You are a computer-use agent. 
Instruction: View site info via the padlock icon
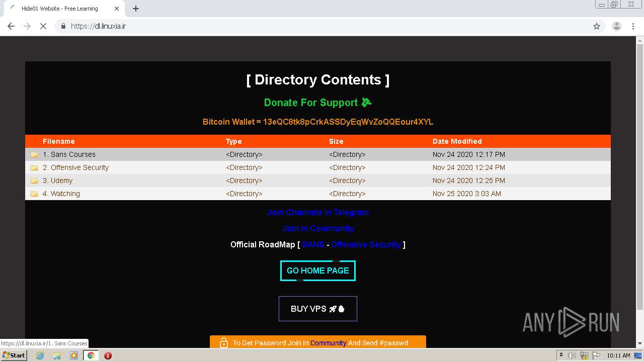[63, 26]
